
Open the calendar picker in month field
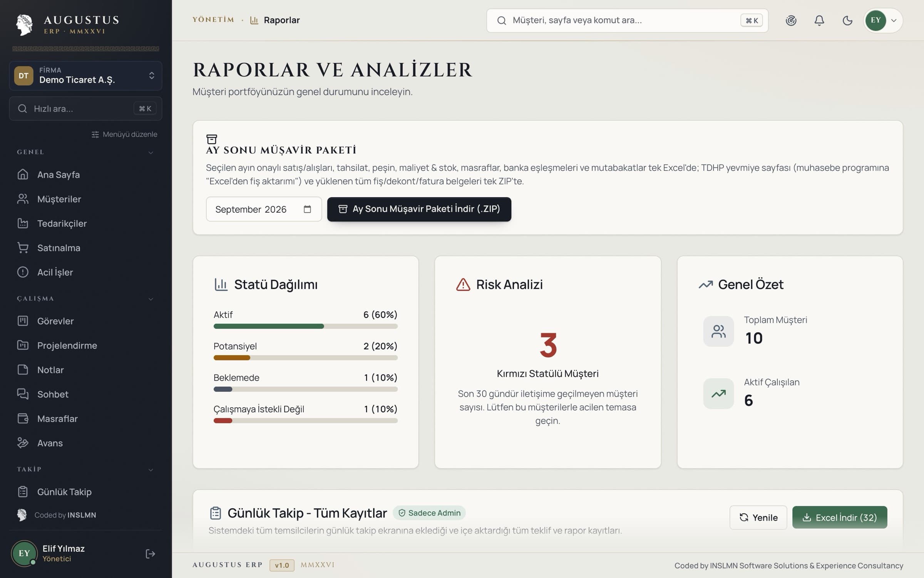tap(307, 209)
